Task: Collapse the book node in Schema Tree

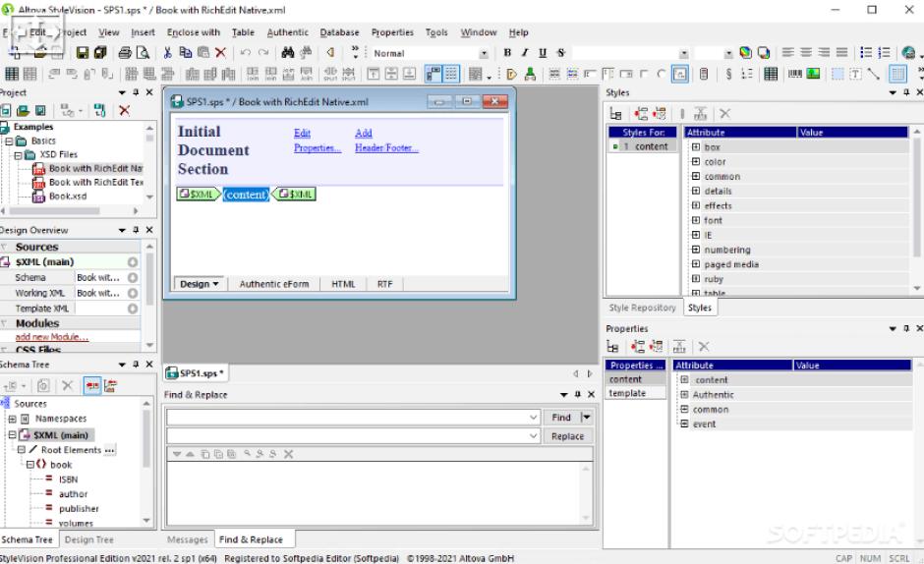Action: pos(29,465)
